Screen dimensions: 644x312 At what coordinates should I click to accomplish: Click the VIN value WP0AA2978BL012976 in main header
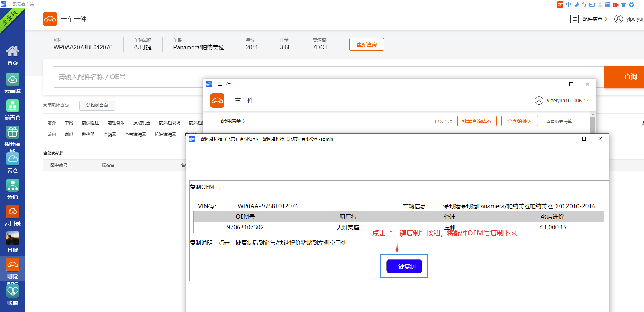83,47
